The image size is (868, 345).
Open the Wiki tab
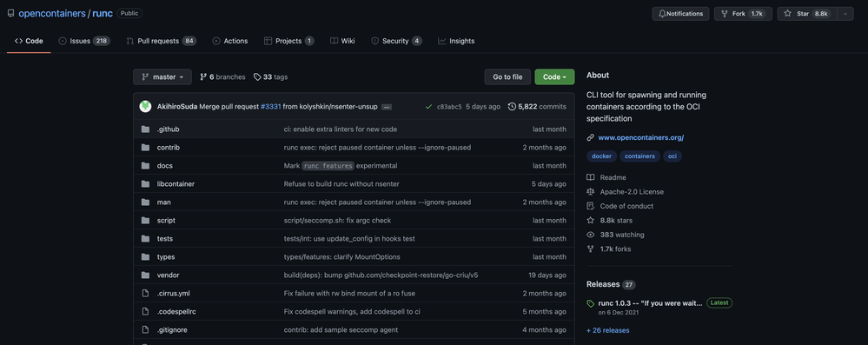click(x=342, y=41)
